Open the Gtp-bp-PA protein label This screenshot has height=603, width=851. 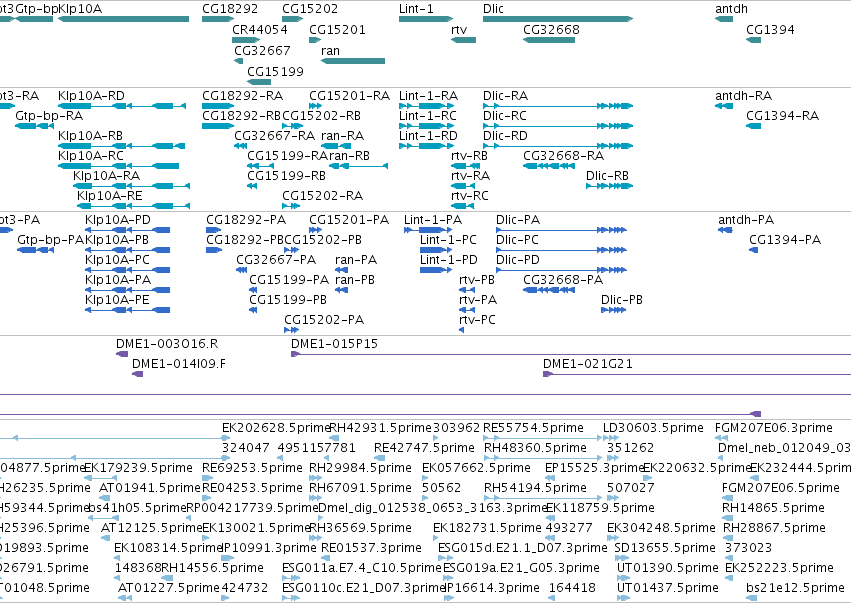click(50, 240)
